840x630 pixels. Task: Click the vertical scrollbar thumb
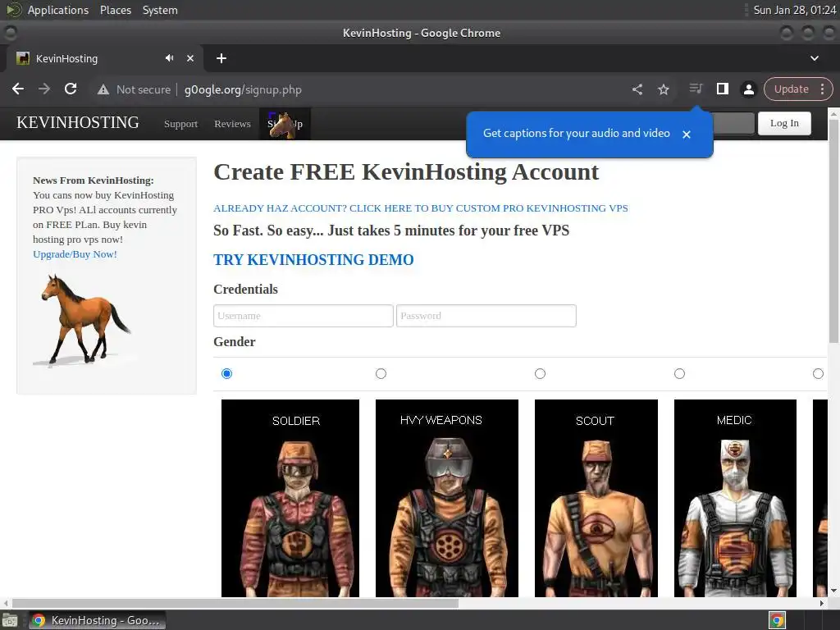pyautogui.click(x=833, y=231)
